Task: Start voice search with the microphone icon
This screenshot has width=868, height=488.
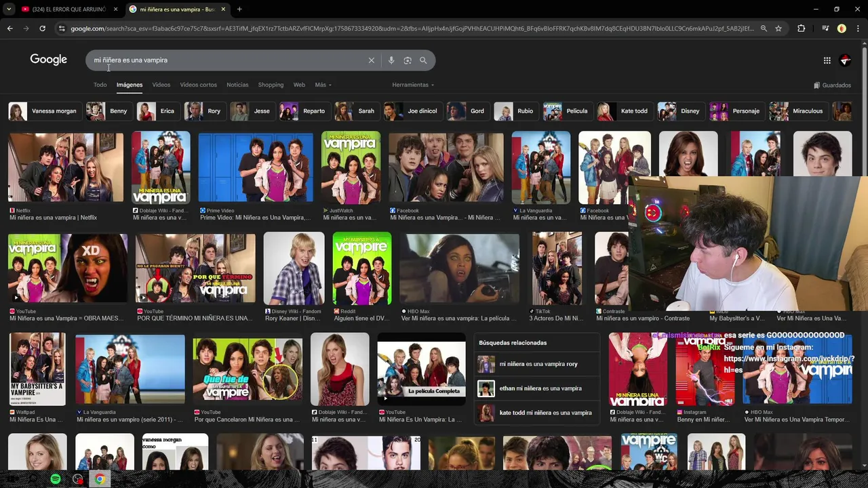Action: (x=391, y=60)
